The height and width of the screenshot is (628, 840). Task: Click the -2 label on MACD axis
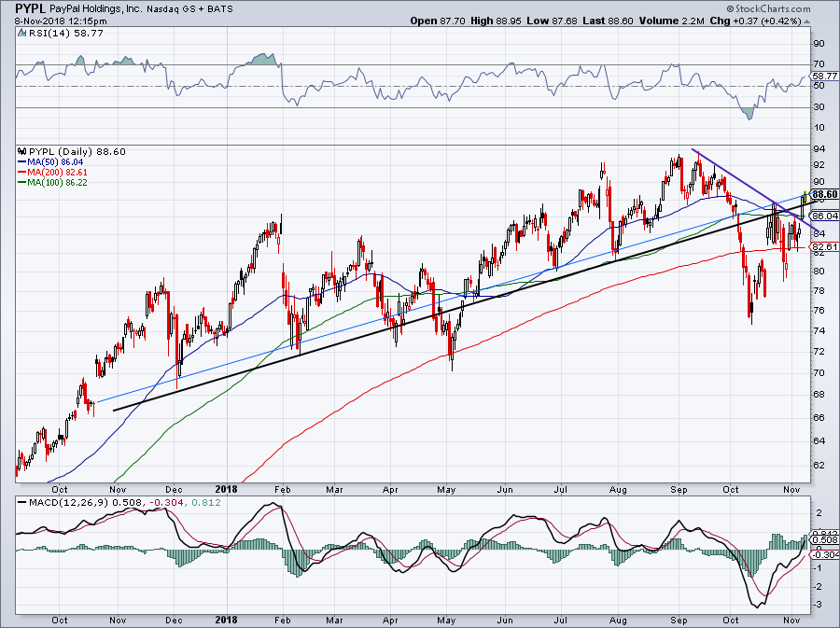tap(819, 587)
